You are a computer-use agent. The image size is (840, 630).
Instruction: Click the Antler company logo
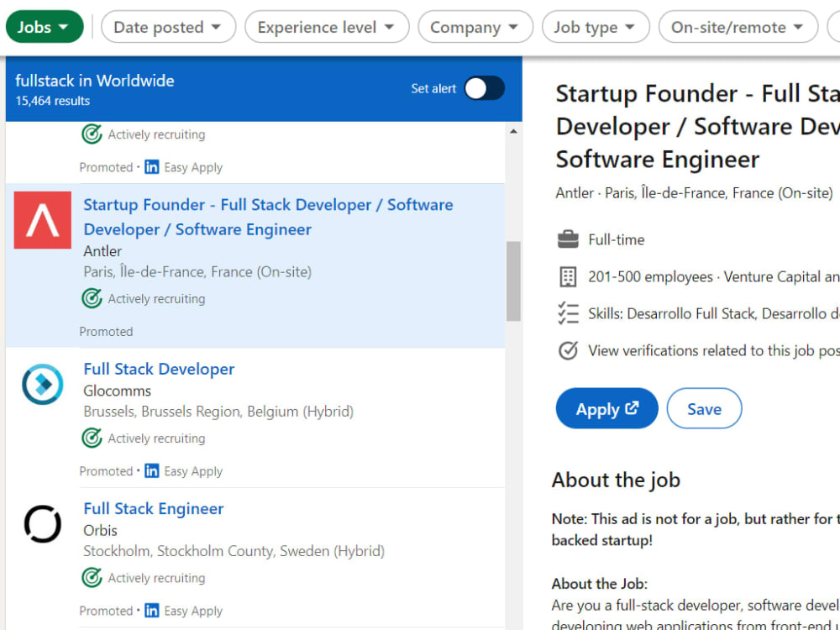tap(42, 220)
